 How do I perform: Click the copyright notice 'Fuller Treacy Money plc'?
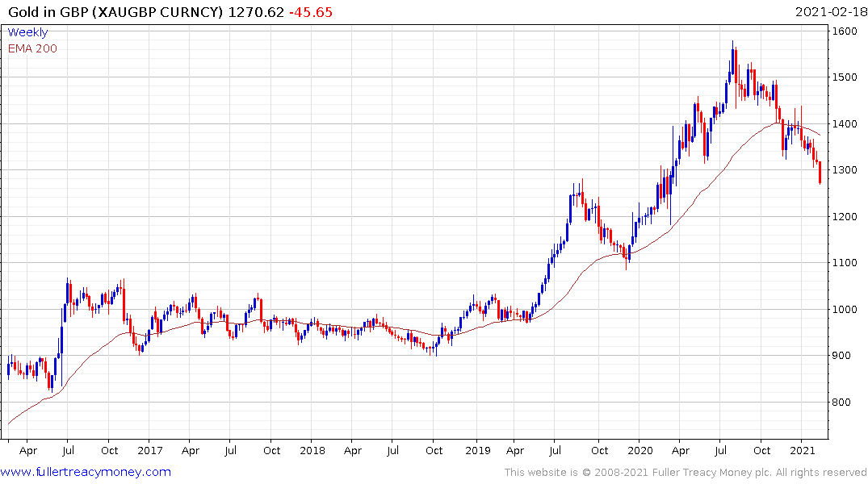(712, 473)
